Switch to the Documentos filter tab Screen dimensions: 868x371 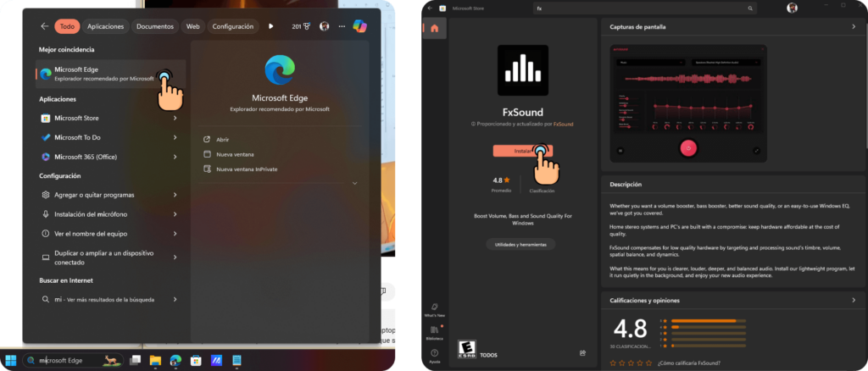click(155, 26)
